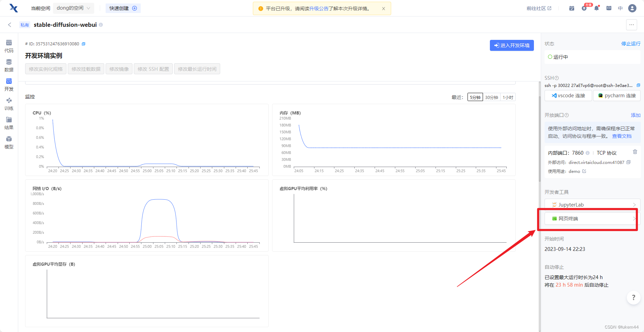Click 修改镜像 modify image button
The image size is (644, 332).
(x=119, y=69)
